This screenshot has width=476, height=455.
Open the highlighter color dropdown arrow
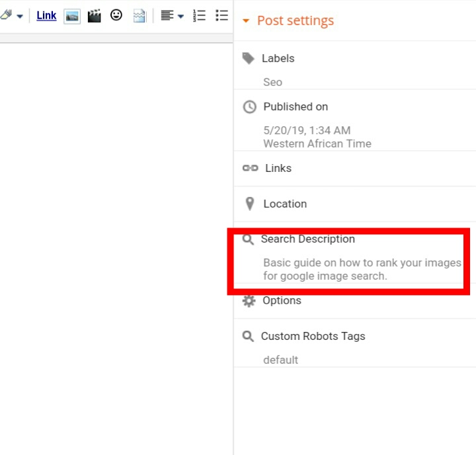[20, 17]
